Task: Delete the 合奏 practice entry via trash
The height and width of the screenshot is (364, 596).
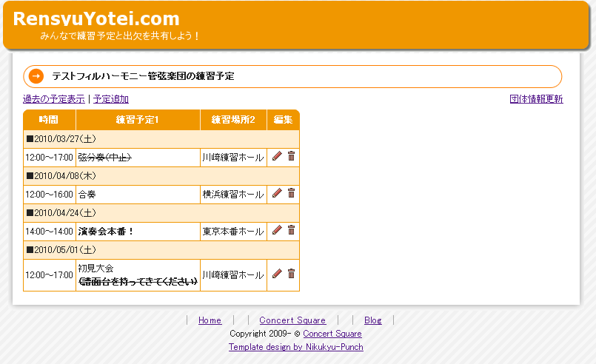Action: point(291,193)
